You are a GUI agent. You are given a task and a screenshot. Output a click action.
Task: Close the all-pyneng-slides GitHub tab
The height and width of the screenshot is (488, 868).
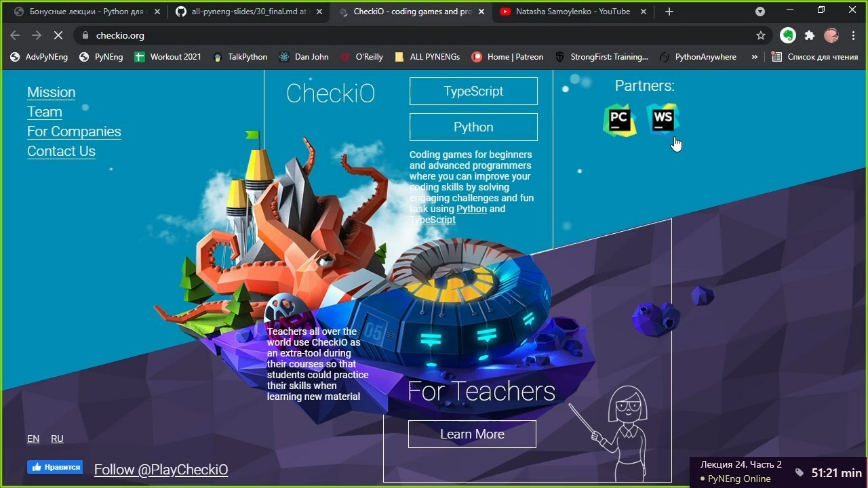click(x=319, y=12)
